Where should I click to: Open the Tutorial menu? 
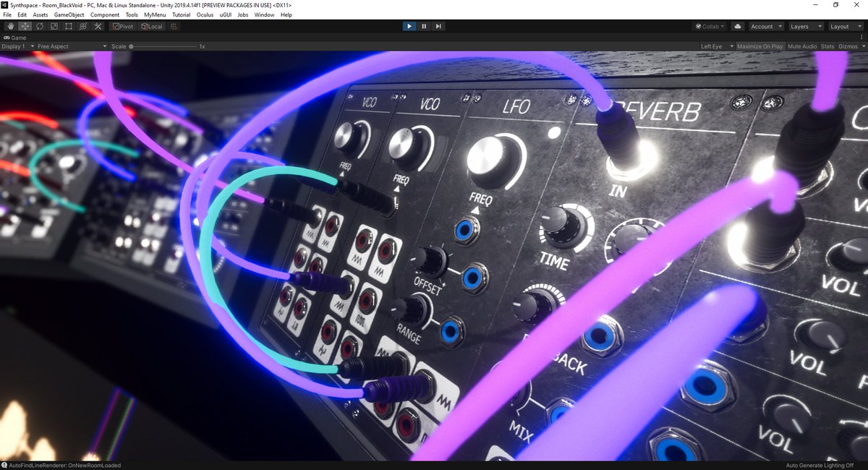click(x=182, y=14)
